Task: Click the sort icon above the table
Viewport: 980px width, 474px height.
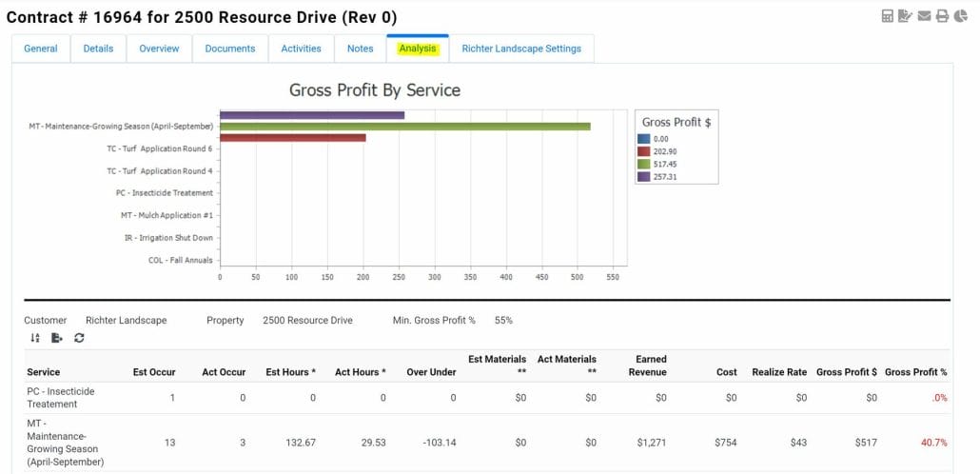Action: (35, 338)
